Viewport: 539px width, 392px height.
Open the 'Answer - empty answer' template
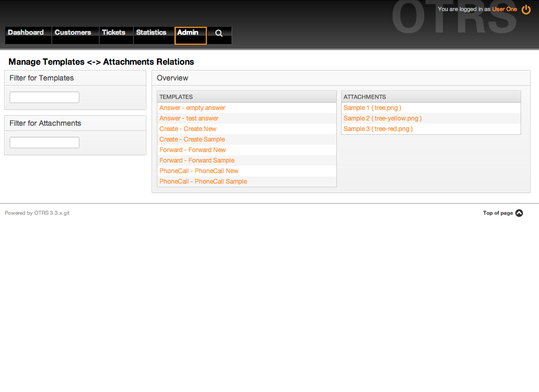(192, 108)
